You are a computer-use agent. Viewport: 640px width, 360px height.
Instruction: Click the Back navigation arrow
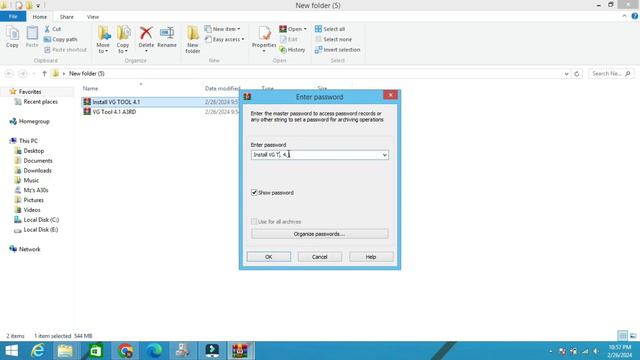pyautogui.click(x=9, y=73)
